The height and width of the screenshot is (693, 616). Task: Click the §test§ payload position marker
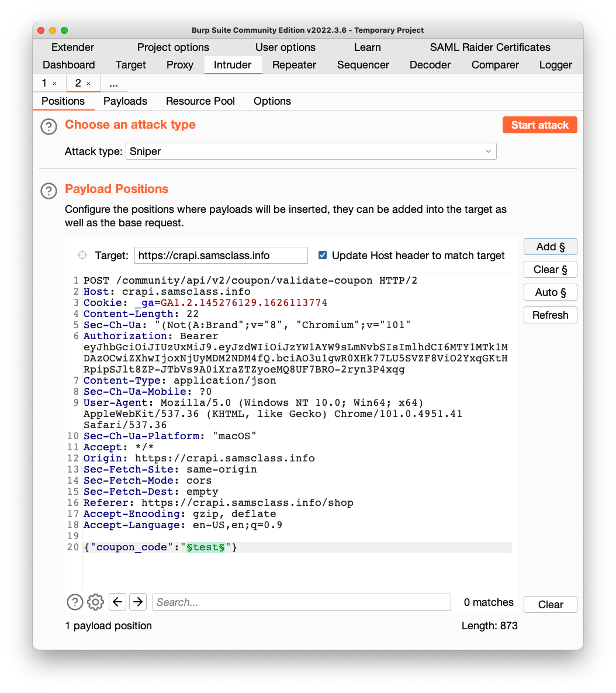point(206,547)
